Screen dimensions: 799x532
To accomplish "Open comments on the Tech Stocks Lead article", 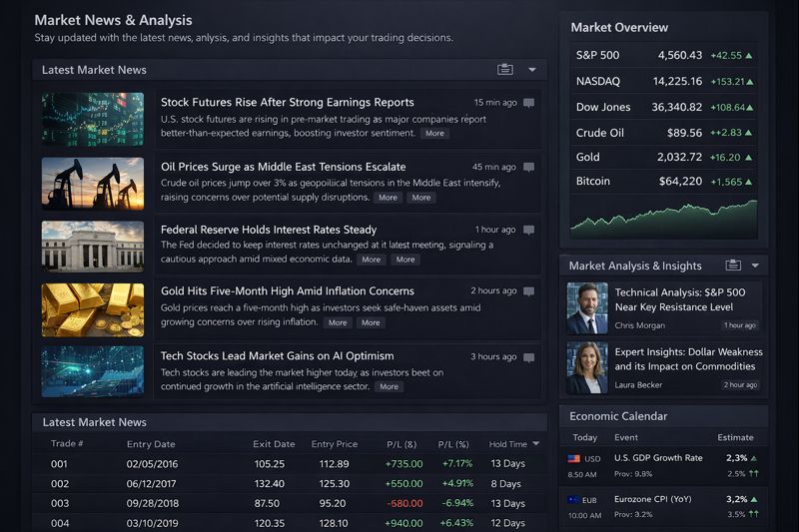I will tap(529, 357).
